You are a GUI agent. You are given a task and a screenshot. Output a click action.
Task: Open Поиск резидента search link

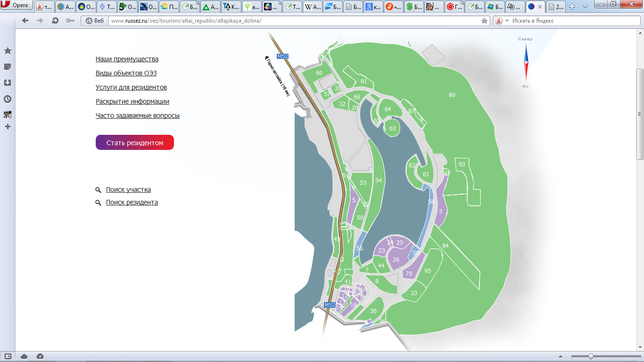coord(132,202)
